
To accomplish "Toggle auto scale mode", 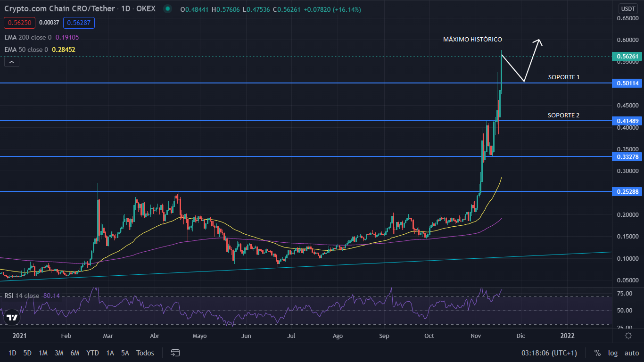I will [x=631, y=353].
